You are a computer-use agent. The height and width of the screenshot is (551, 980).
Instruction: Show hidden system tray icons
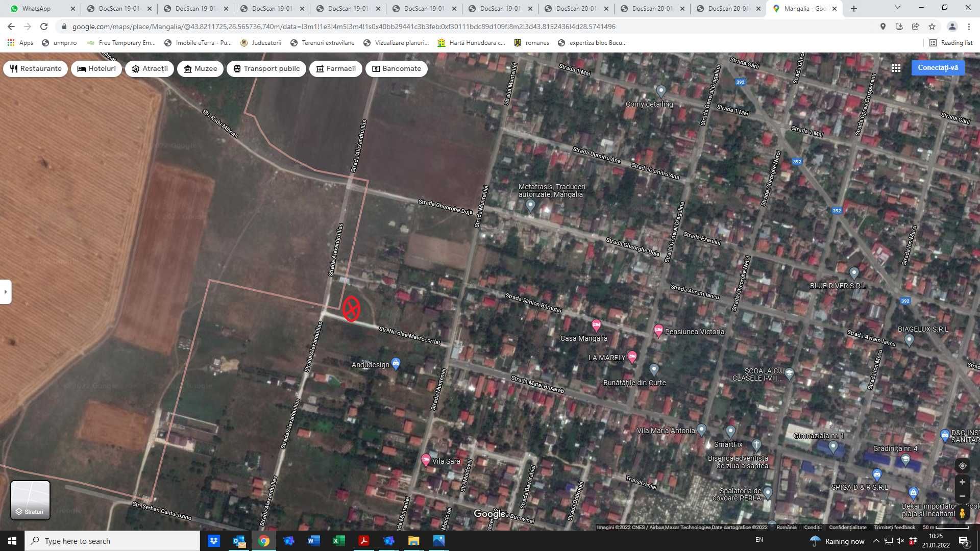coord(876,541)
